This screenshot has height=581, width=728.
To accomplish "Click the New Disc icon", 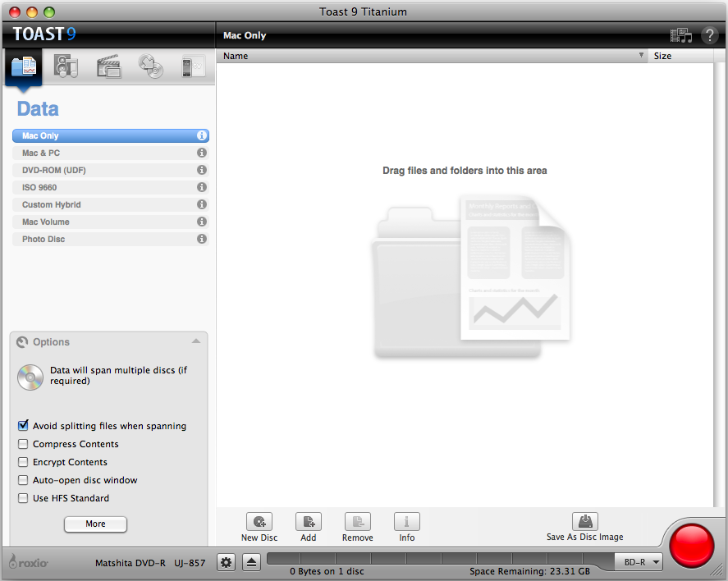I will click(x=259, y=522).
